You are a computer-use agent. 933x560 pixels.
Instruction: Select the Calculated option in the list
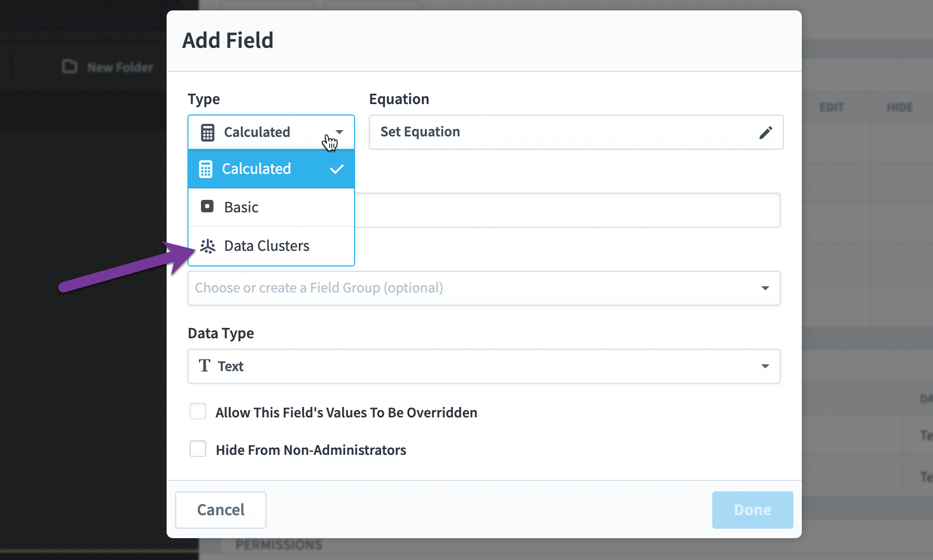click(271, 169)
